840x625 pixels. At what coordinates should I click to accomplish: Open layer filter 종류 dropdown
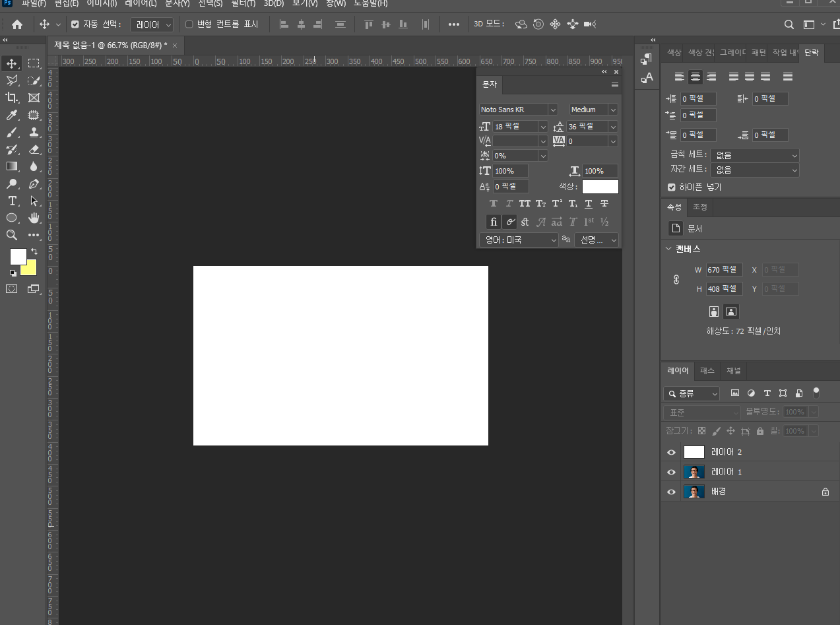pos(692,393)
